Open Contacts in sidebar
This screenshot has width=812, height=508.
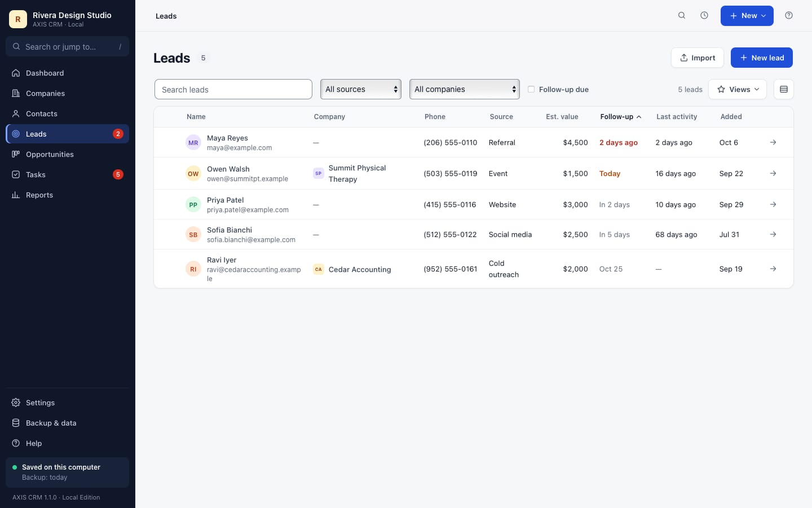tap(67, 113)
